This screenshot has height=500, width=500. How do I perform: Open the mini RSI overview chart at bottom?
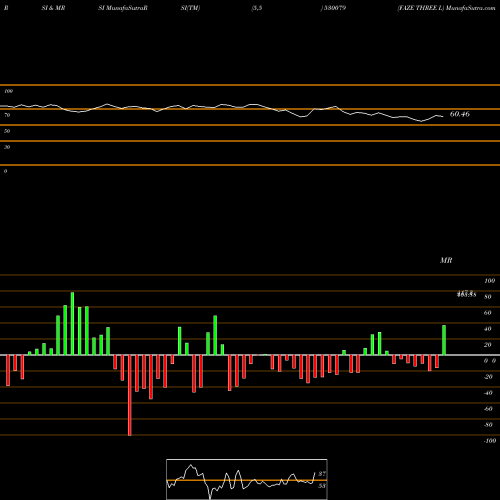[x=247, y=479]
